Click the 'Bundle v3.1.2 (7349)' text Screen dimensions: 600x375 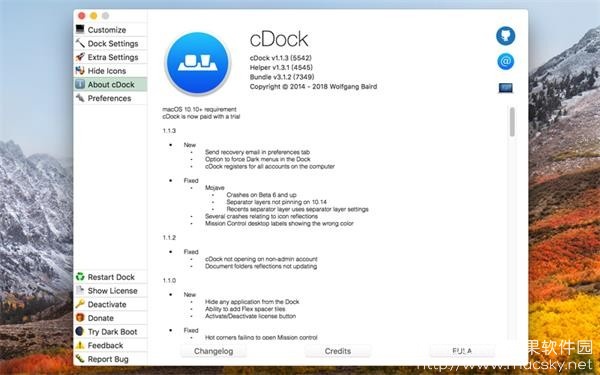click(282, 77)
